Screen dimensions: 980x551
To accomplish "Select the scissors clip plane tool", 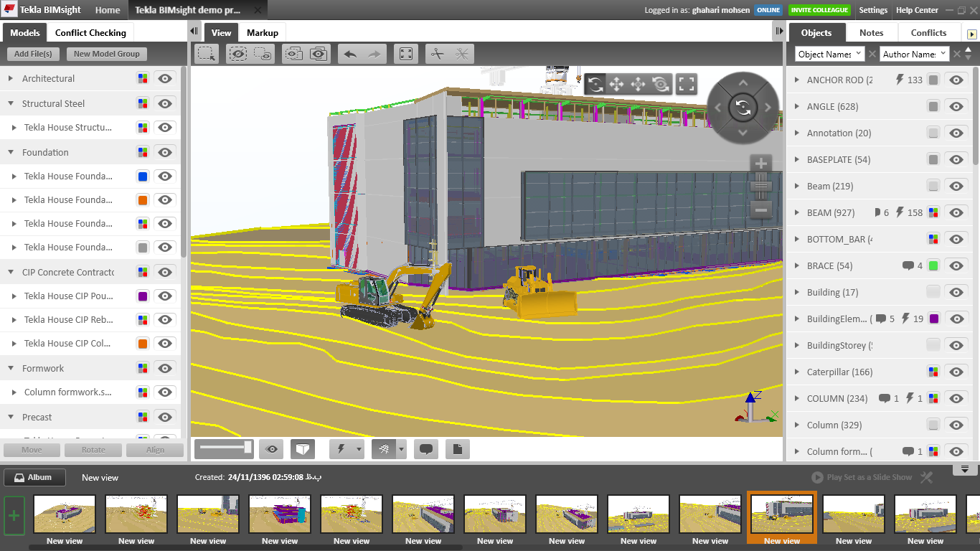I will (x=438, y=54).
